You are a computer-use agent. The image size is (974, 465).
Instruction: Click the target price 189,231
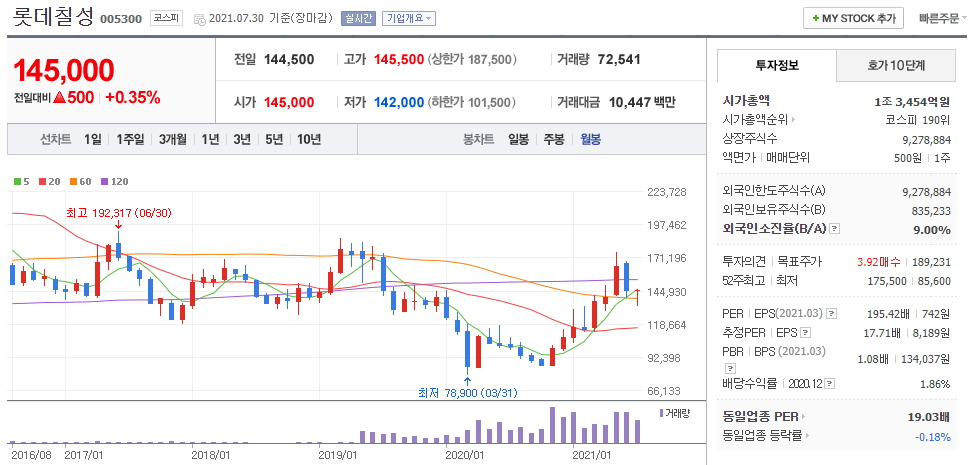pyautogui.click(x=931, y=262)
